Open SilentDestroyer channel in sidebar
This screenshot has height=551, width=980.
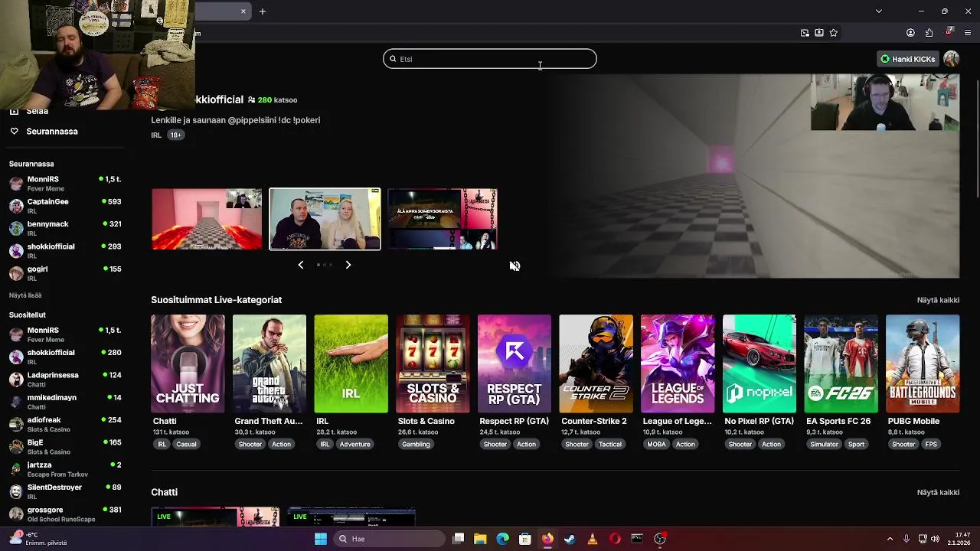coord(65,491)
